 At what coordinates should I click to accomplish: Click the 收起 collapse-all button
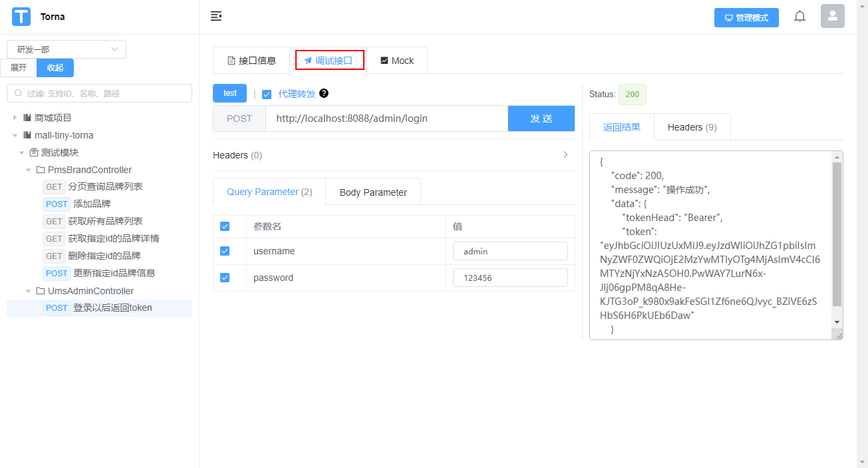(55, 68)
